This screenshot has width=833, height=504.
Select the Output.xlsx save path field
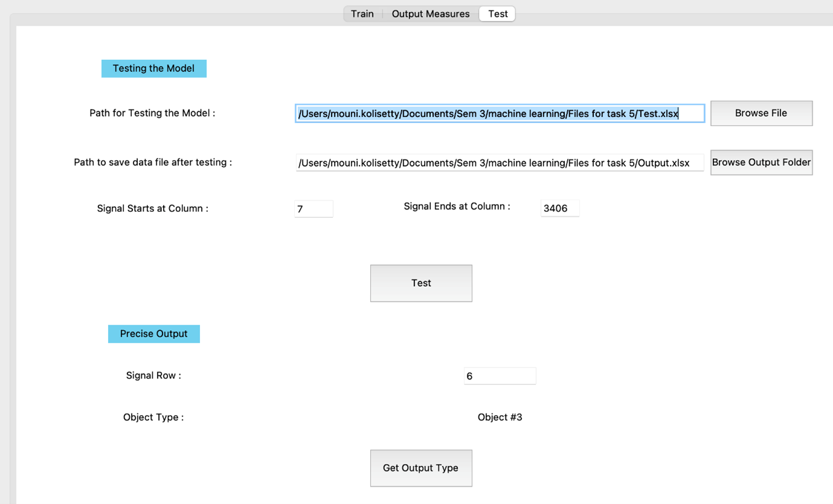(x=500, y=162)
